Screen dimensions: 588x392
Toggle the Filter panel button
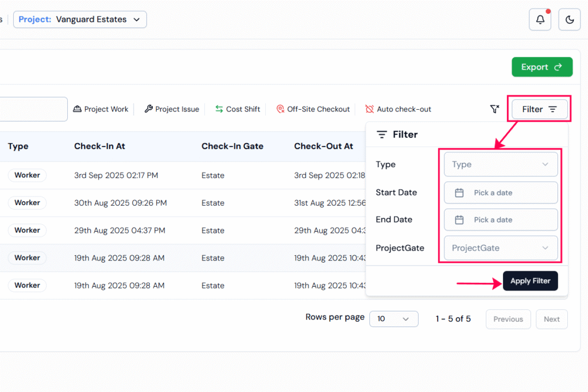click(539, 109)
